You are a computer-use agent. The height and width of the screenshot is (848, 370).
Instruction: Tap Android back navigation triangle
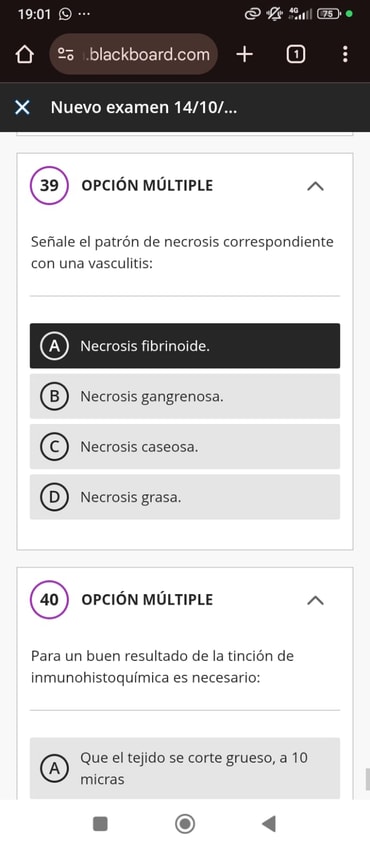point(269,824)
